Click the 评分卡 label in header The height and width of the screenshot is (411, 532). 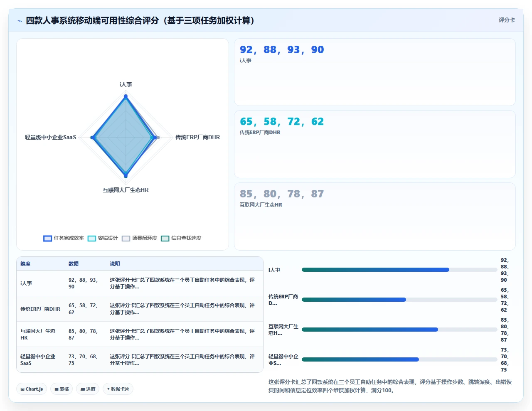507,20
